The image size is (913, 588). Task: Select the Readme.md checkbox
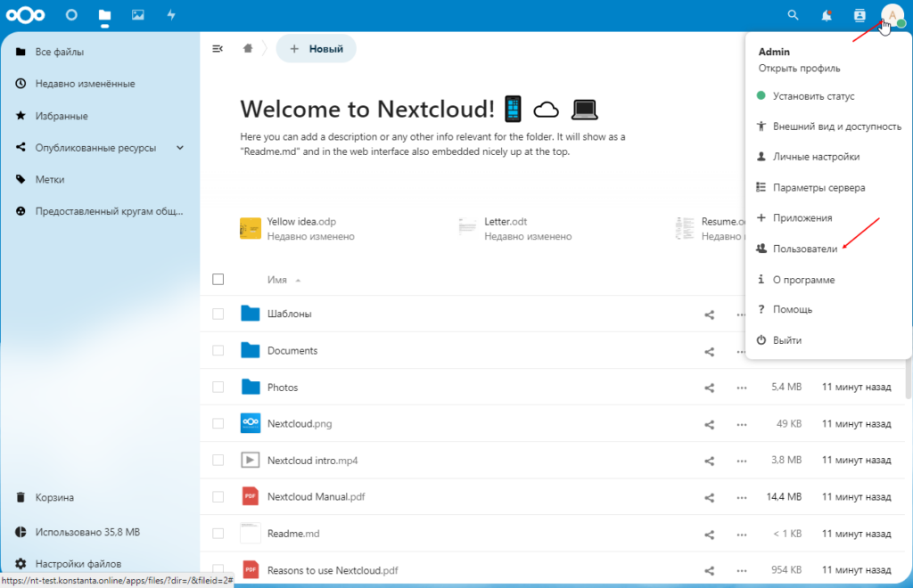click(x=218, y=534)
